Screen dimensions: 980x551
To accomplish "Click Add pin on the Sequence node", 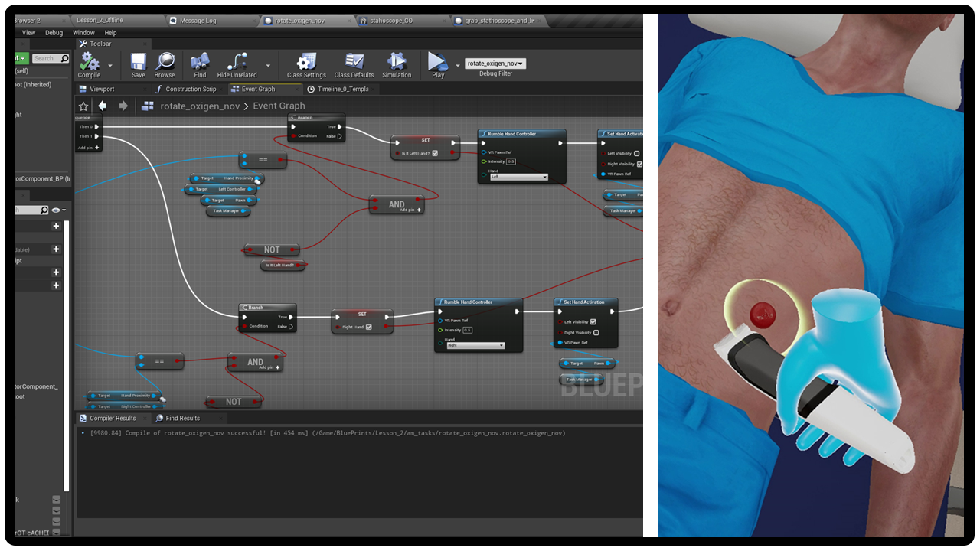I will [x=89, y=148].
